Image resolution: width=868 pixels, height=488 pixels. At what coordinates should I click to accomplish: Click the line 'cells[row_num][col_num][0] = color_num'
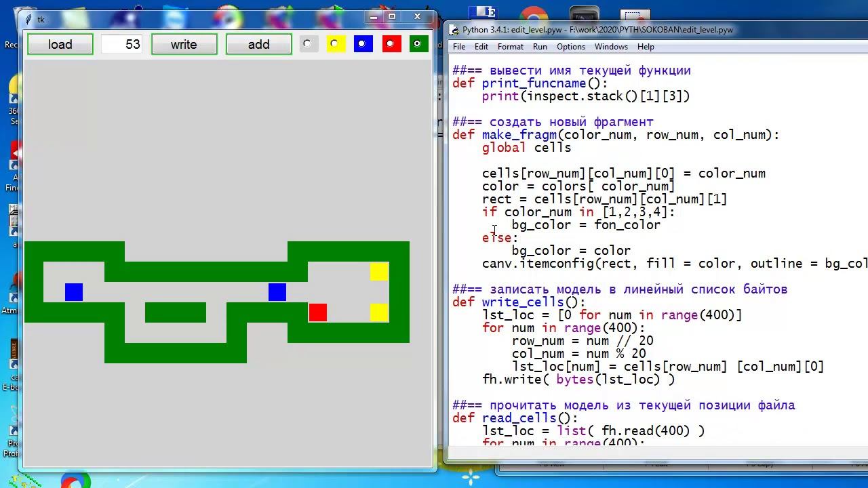click(x=624, y=174)
